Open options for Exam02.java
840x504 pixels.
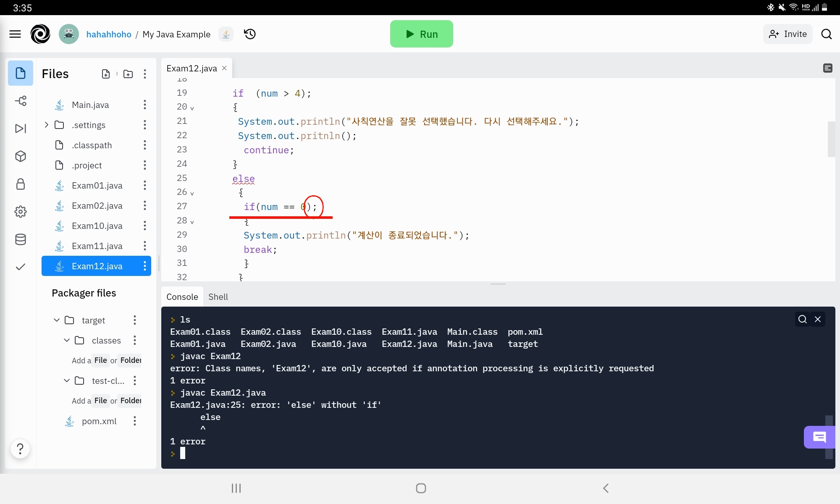coord(145,205)
